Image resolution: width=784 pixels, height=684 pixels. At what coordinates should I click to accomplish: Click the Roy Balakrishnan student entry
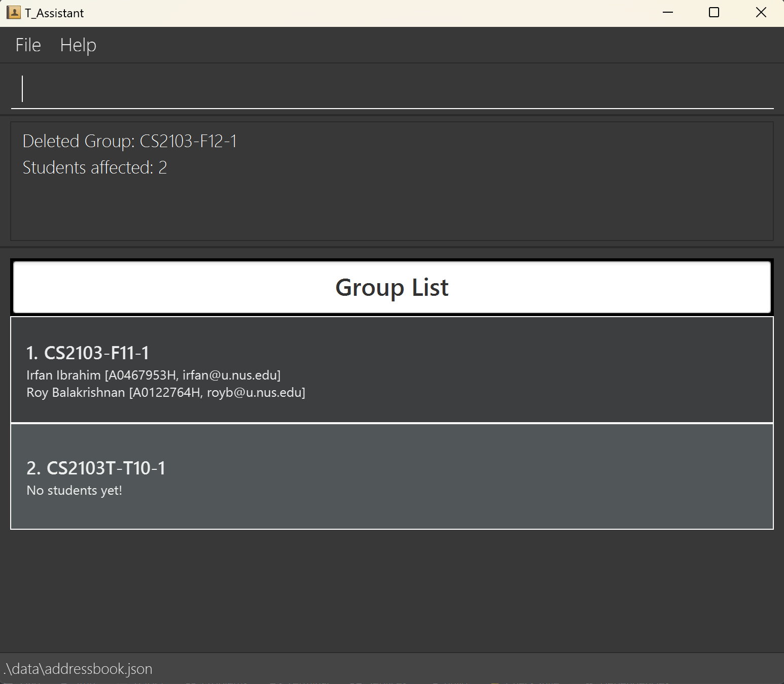[x=166, y=392]
